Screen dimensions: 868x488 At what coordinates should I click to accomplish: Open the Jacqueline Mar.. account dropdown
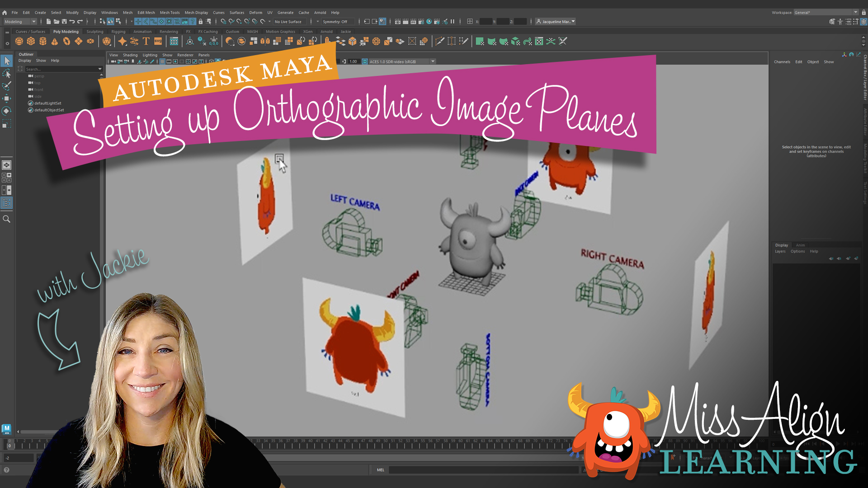click(x=556, y=22)
